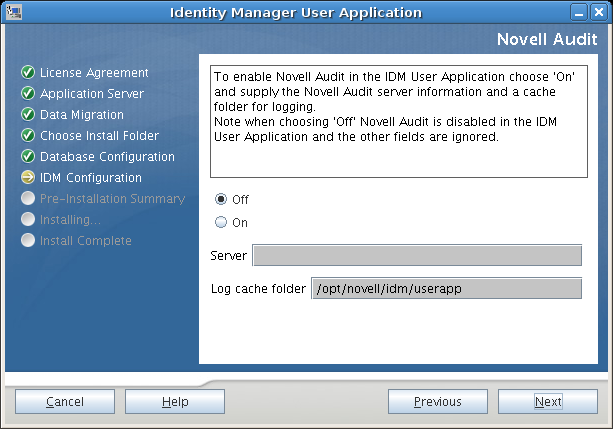The height and width of the screenshot is (429, 613).
Task: Click the Application Server checkmark icon
Action: (28, 94)
